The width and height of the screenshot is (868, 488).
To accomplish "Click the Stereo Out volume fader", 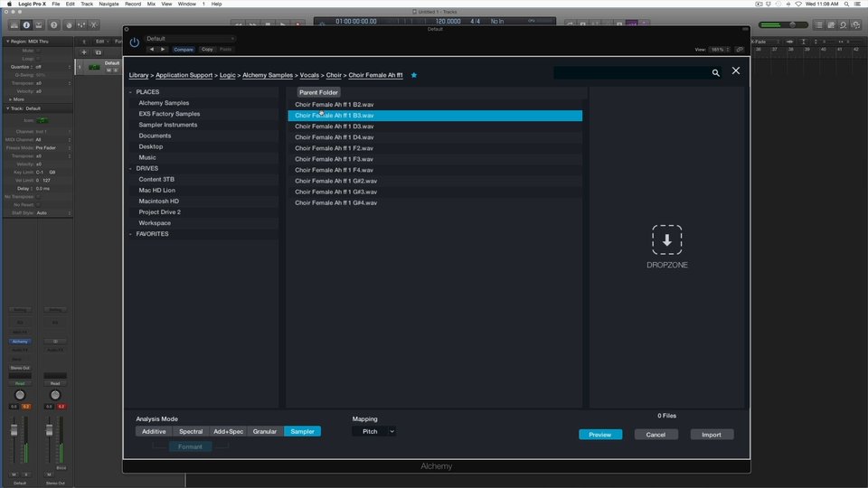I will (49, 430).
